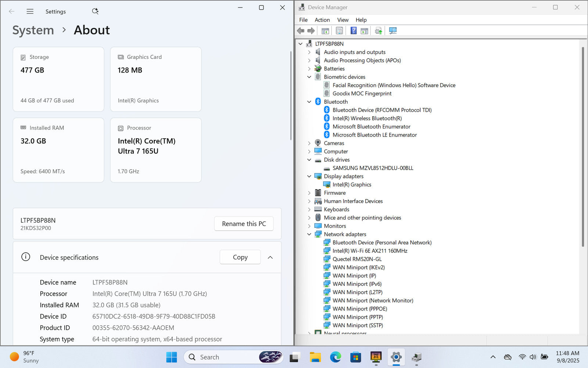Image resolution: width=588 pixels, height=368 pixels.
Task: Go to System in the breadcrumb
Action: [33, 30]
